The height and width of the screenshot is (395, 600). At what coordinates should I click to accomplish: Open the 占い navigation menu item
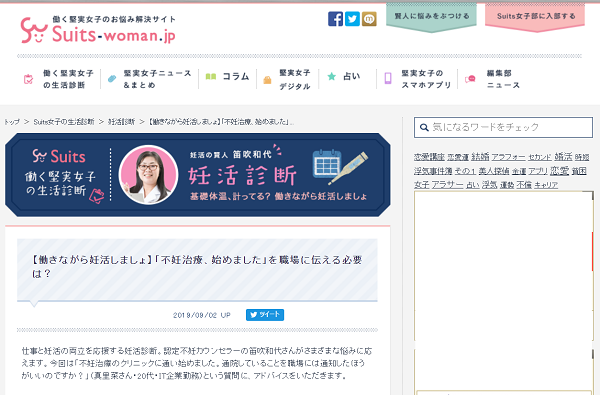tap(352, 76)
